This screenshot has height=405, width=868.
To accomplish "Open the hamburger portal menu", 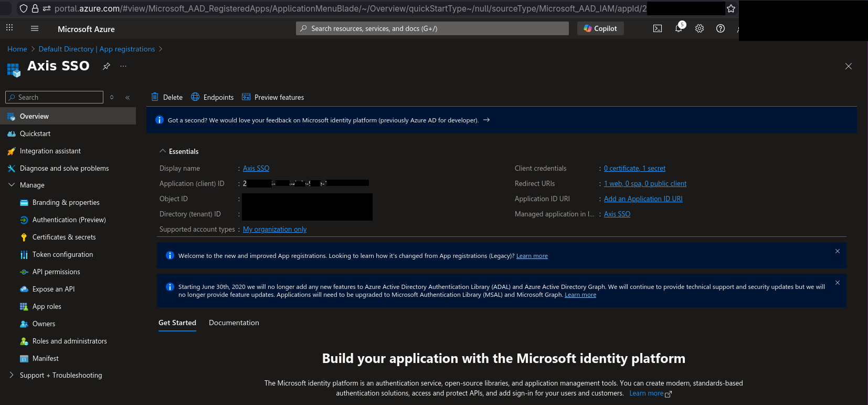I will [x=35, y=28].
